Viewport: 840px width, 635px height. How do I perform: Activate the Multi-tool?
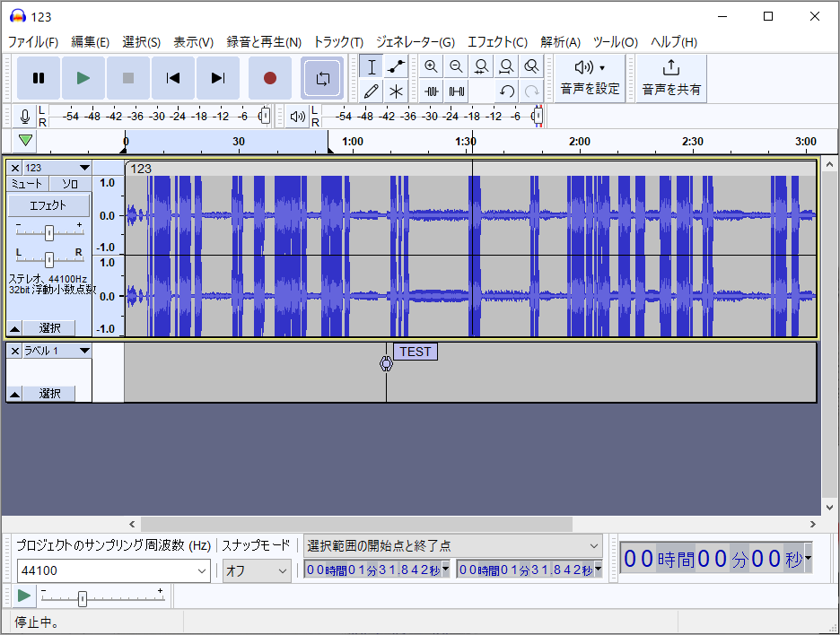point(396,91)
